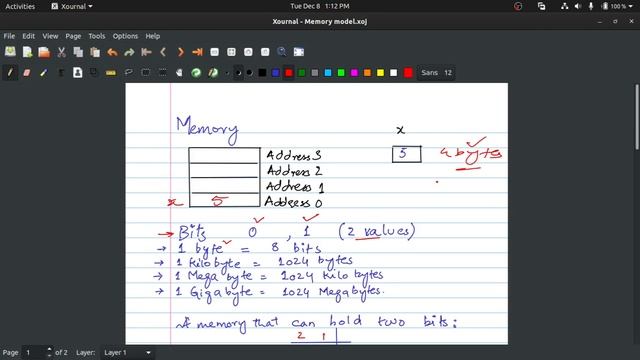Click the Default Pen icon
Image resolution: width=640 pixels, height=360 pixels.
pos(213,73)
